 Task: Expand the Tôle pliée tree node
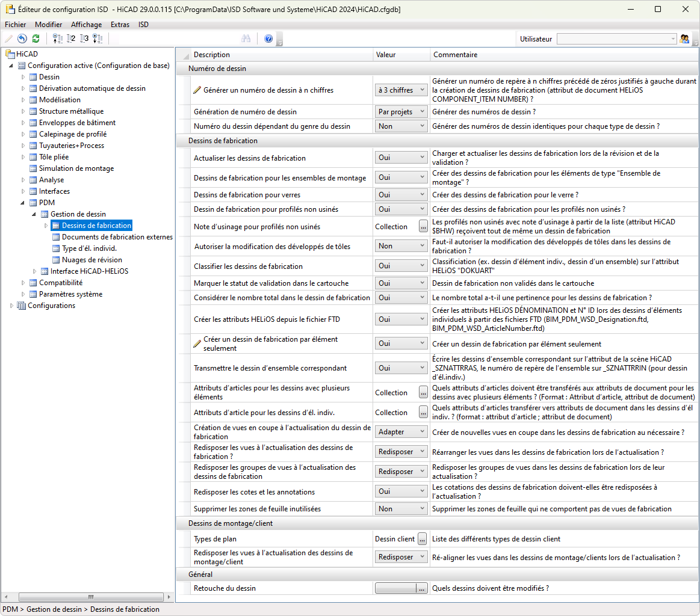point(24,157)
